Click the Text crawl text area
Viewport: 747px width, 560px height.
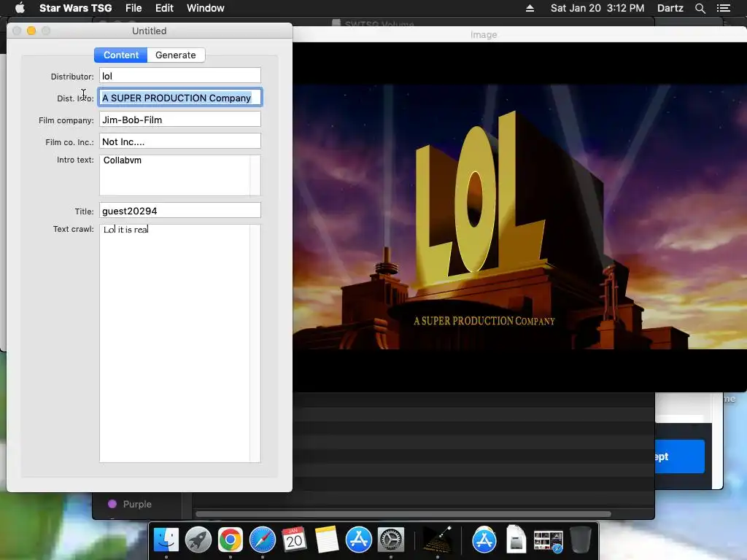[x=180, y=343]
